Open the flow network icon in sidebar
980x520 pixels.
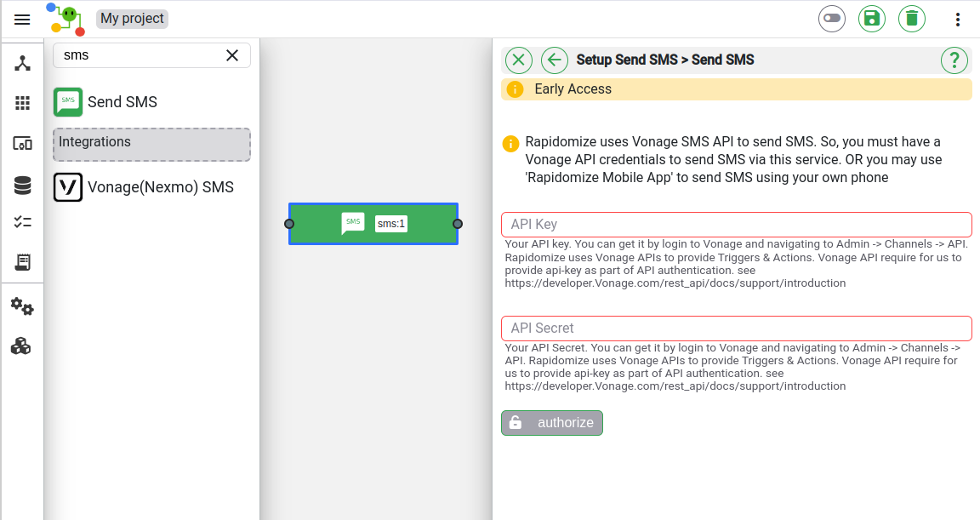pos(22,63)
